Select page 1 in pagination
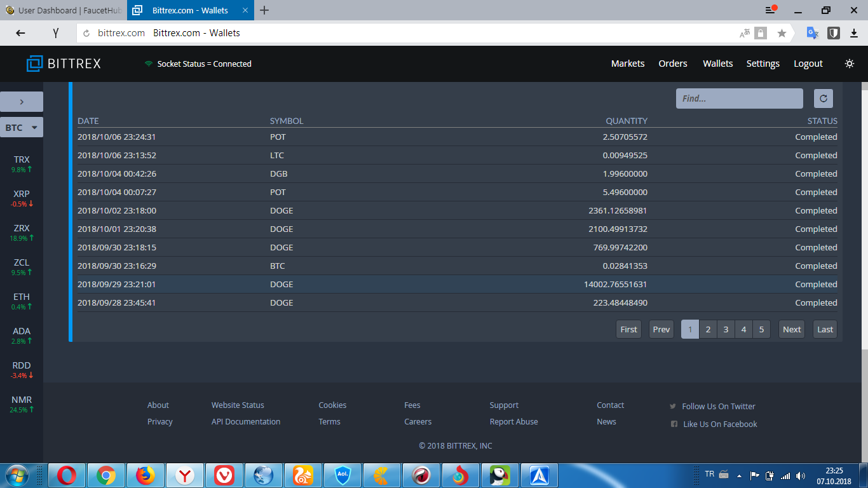868x488 pixels. coord(690,329)
